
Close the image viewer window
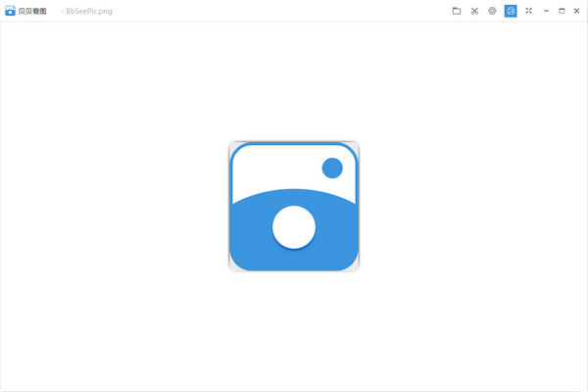coord(577,11)
